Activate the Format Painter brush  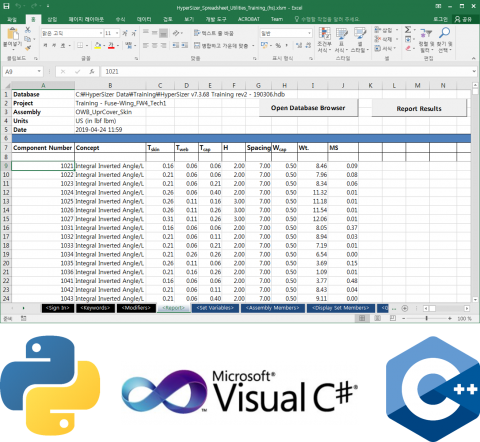[x=28, y=48]
